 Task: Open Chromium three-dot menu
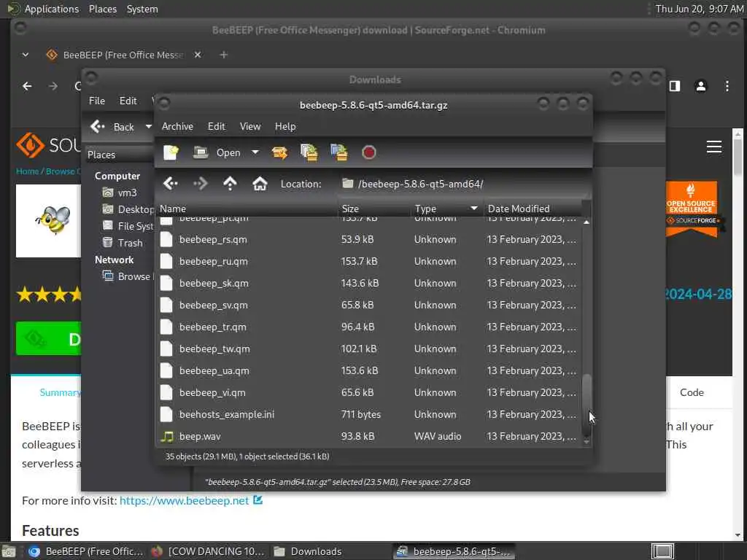tap(727, 86)
